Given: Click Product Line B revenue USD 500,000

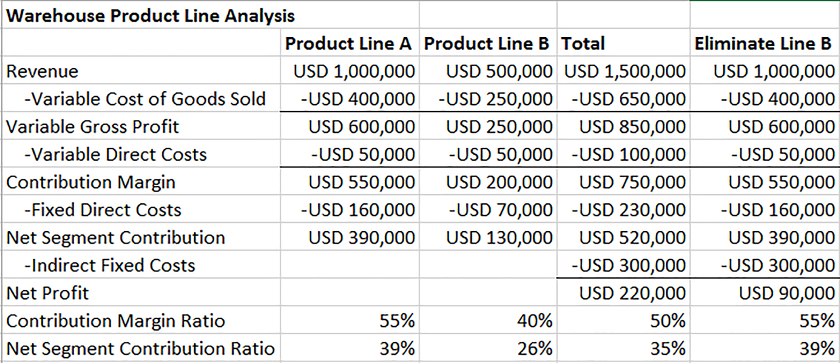Looking at the screenshot, I should click(499, 71).
